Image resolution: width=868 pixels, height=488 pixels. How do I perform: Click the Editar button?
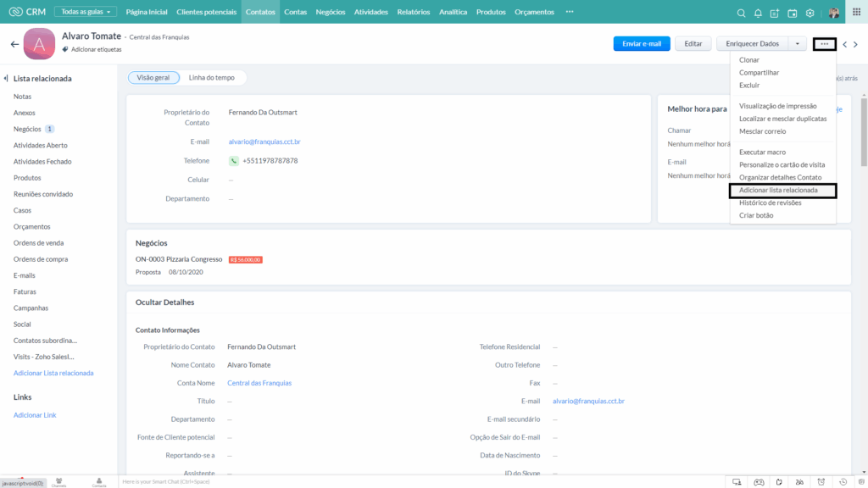point(693,44)
